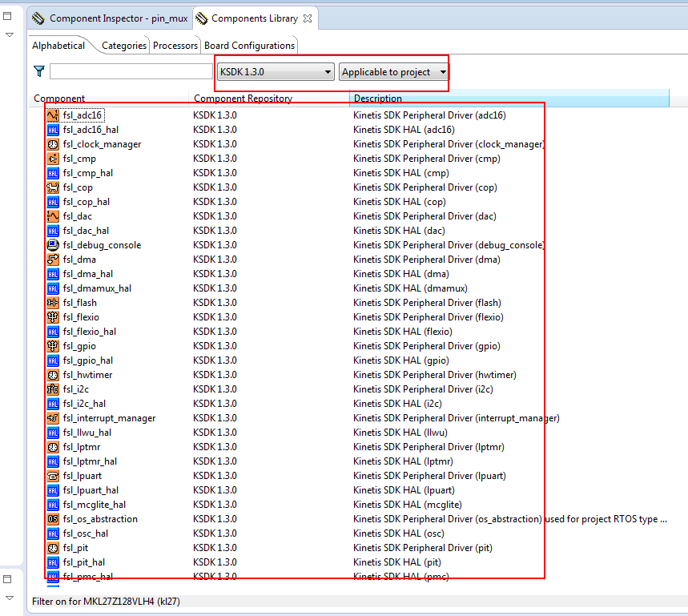Image resolution: width=688 pixels, height=616 pixels.
Task: Click the fsl_interrupt_manager icon
Action: (53, 418)
